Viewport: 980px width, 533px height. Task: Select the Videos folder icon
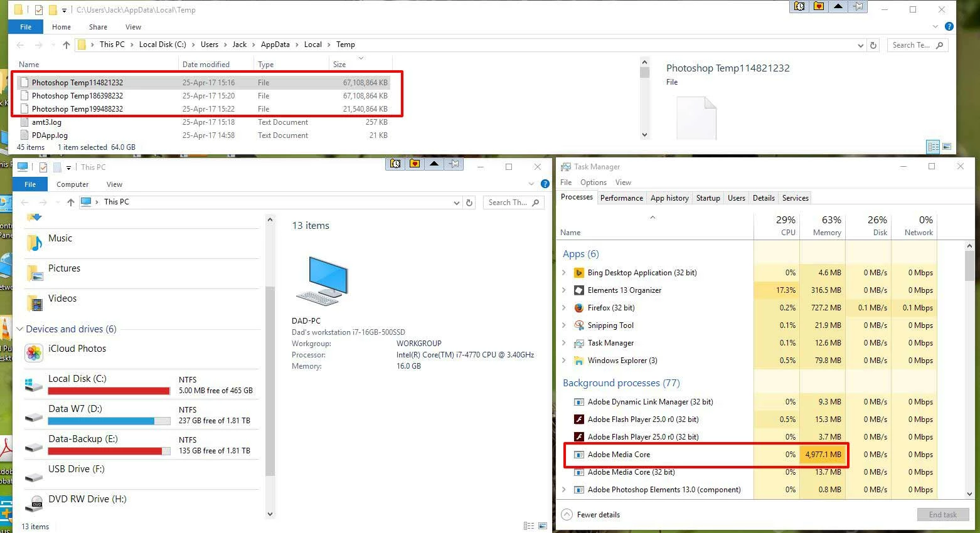click(34, 302)
